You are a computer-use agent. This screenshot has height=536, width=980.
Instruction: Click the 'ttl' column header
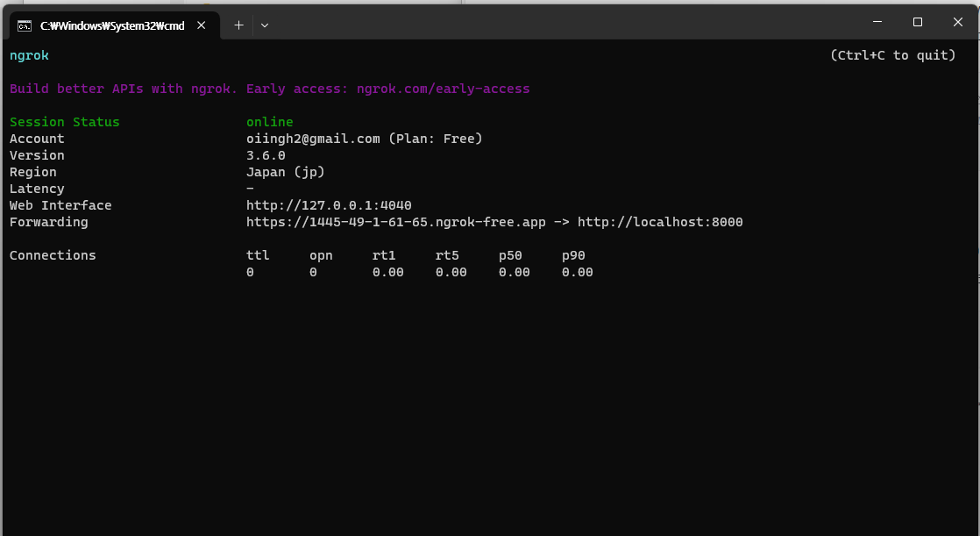tap(258, 255)
